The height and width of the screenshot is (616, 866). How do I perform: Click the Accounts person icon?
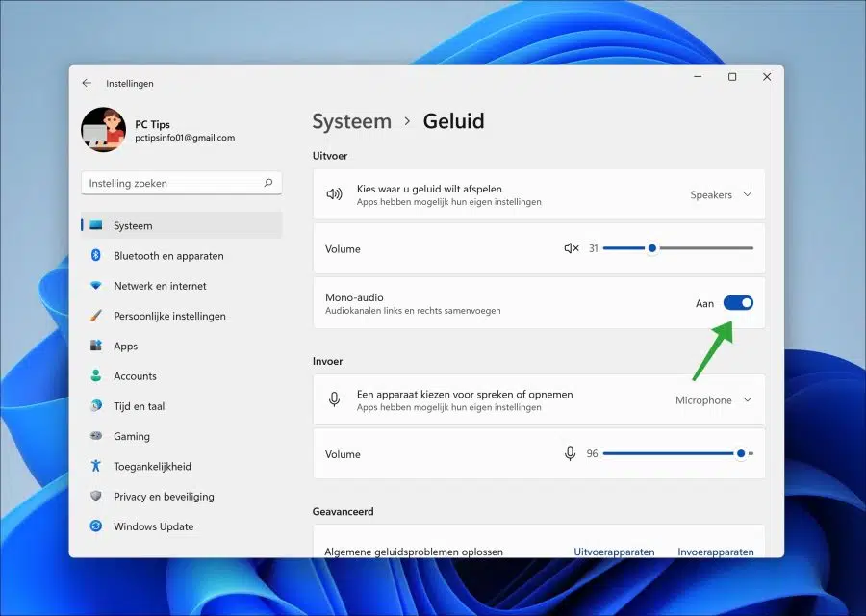tap(96, 375)
